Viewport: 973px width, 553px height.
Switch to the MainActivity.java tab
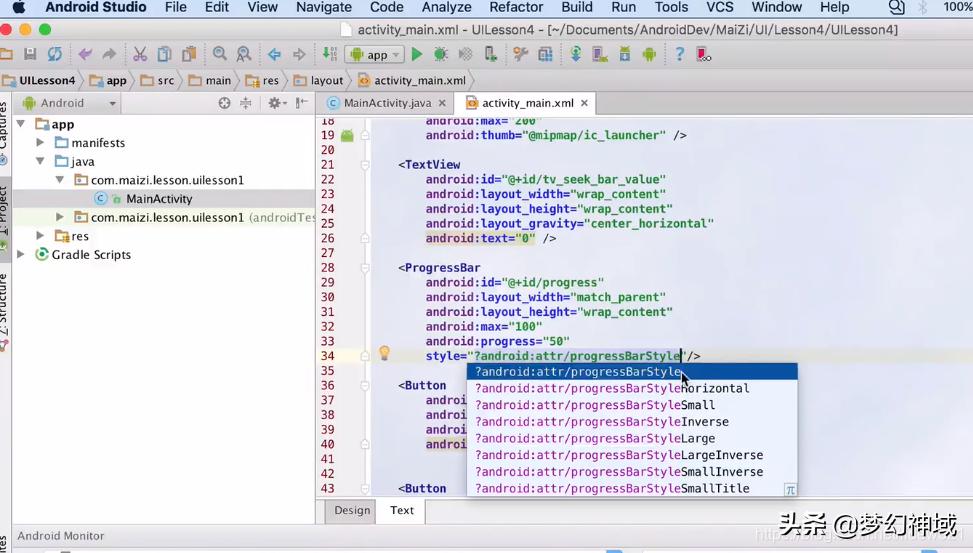387,103
